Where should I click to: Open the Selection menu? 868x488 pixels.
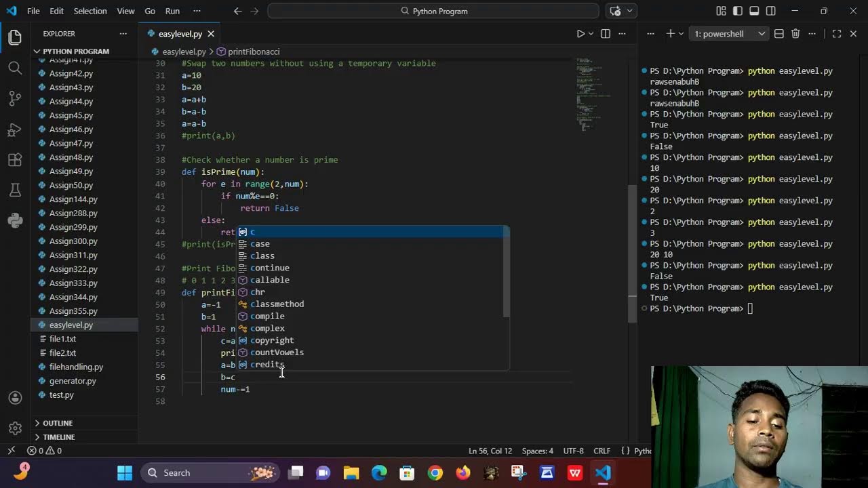(90, 11)
